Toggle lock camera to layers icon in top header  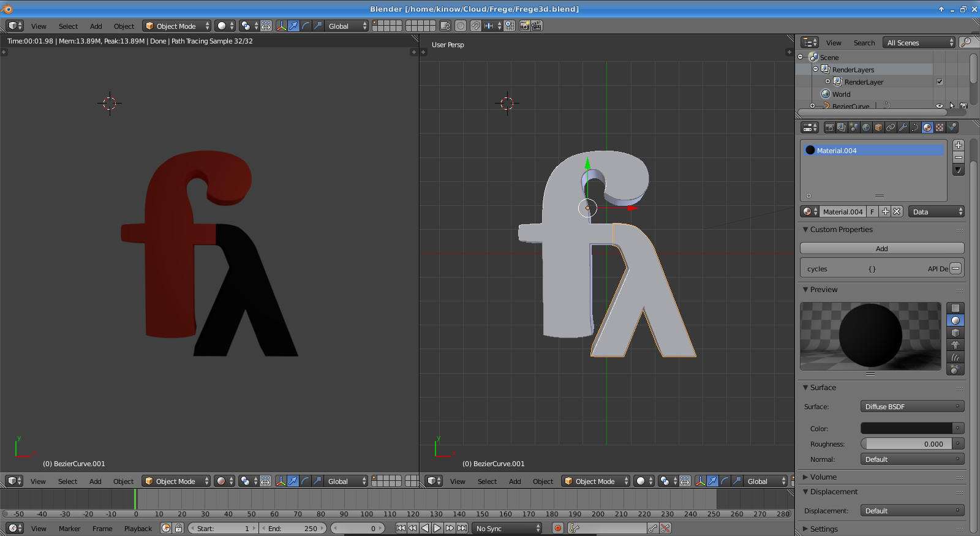point(445,26)
